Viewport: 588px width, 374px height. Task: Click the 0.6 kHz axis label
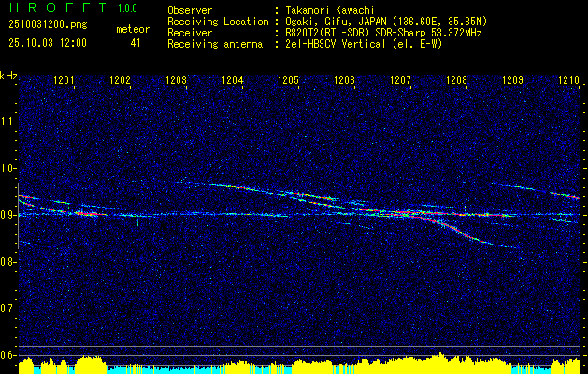tap(7, 355)
